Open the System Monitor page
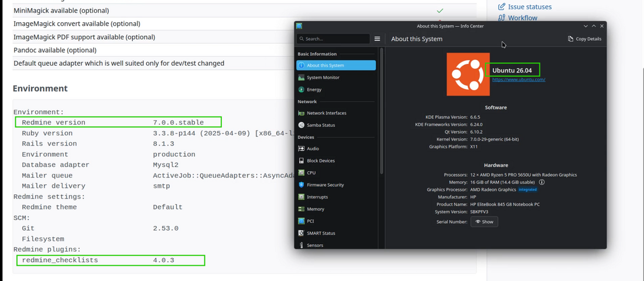 coord(336,78)
